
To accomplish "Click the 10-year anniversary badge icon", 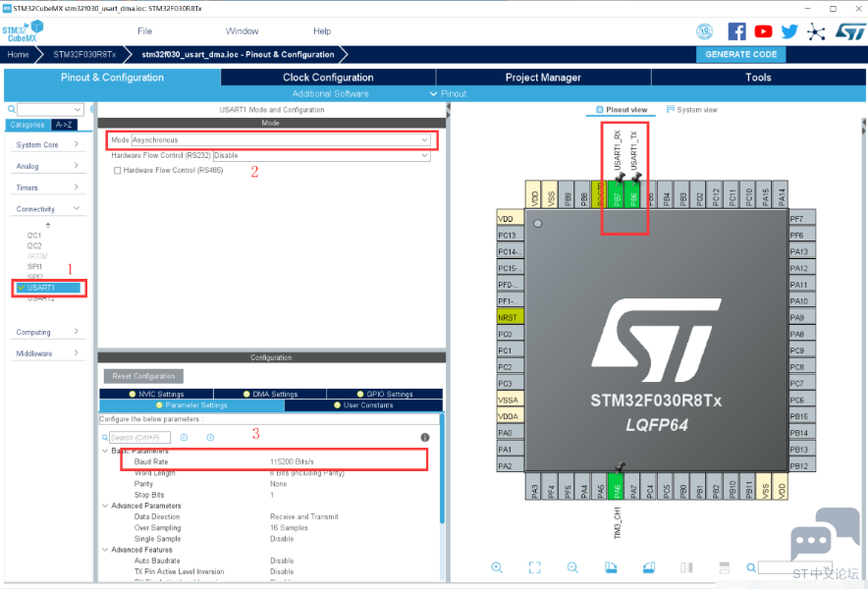I will pyautogui.click(x=704, y=31).
